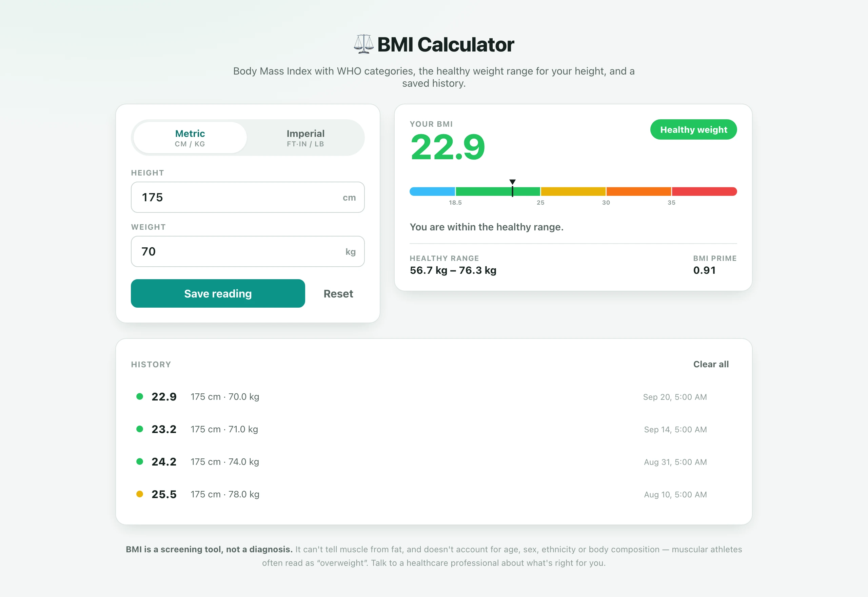Click "You are within the healthy range."
This screenshot has width=868, height=597.
[x=487, y=227]
